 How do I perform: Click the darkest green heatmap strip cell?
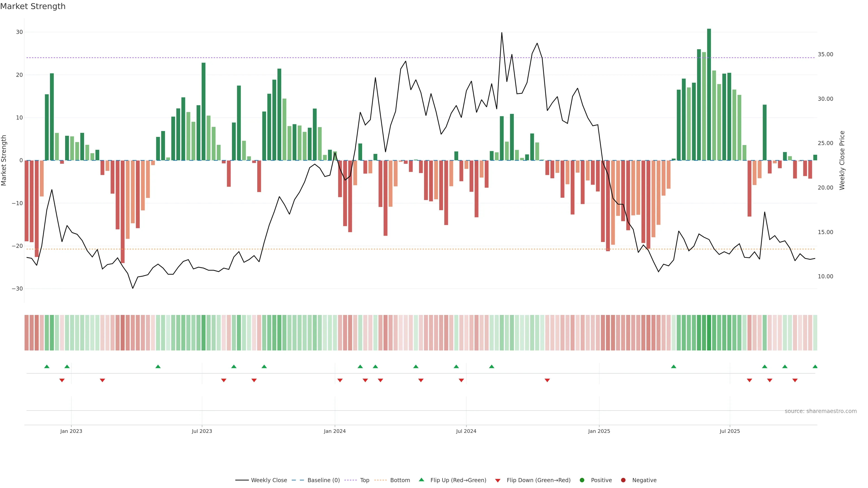[709, 333]
